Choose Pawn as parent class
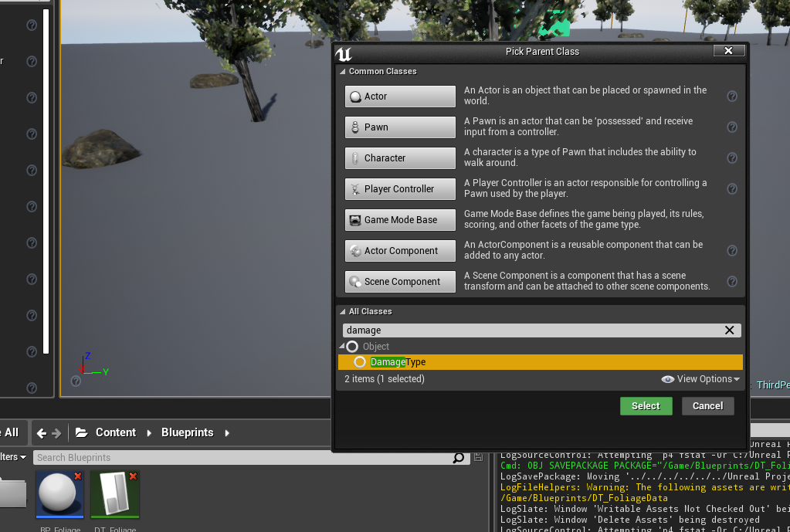This screenshot has width=790, height=532. click(400, 127)
